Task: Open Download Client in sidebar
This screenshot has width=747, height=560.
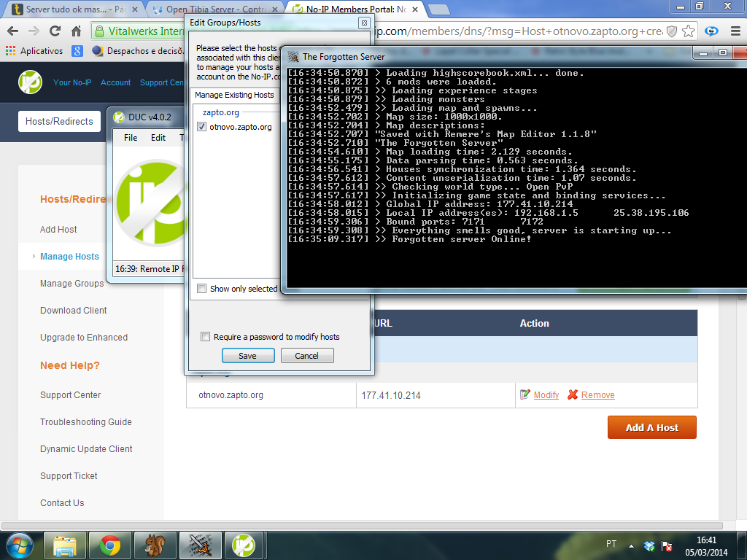Action: pyautogui.click(x=74, y=311)
